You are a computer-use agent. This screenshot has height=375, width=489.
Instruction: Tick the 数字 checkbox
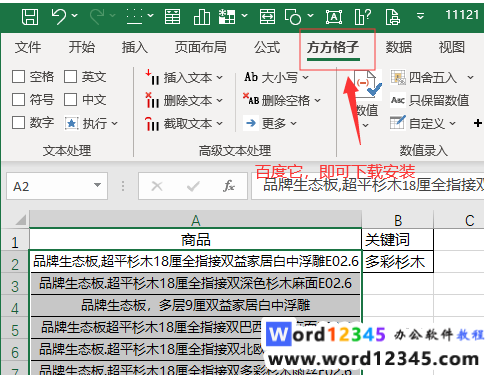click(x=18, y=123)
